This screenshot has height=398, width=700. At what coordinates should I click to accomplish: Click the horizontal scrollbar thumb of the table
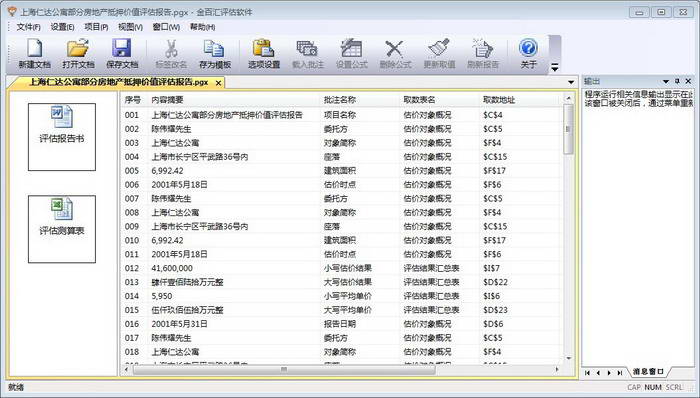pos(284,369)
